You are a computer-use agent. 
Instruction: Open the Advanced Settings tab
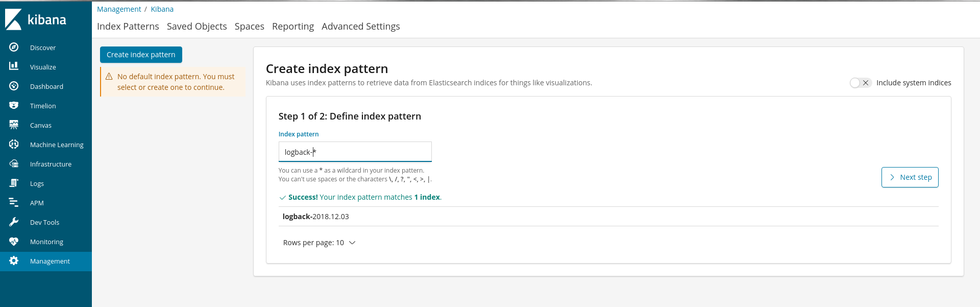pos(360,27)
